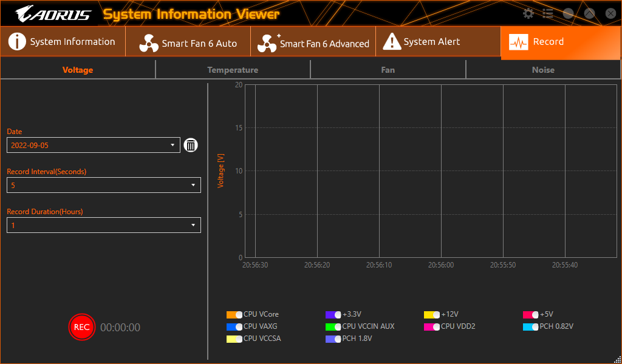Toggle the PCH 1.8V voltage line

(333, 339)
